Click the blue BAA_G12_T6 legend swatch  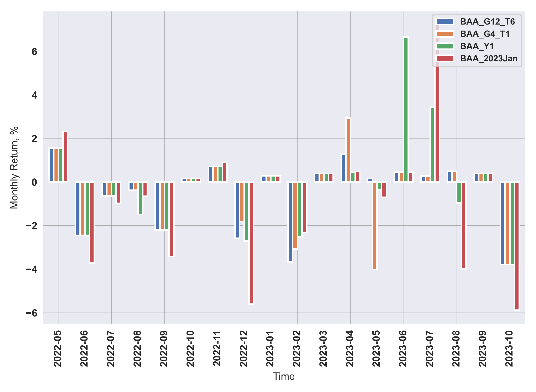pos(445,22)
